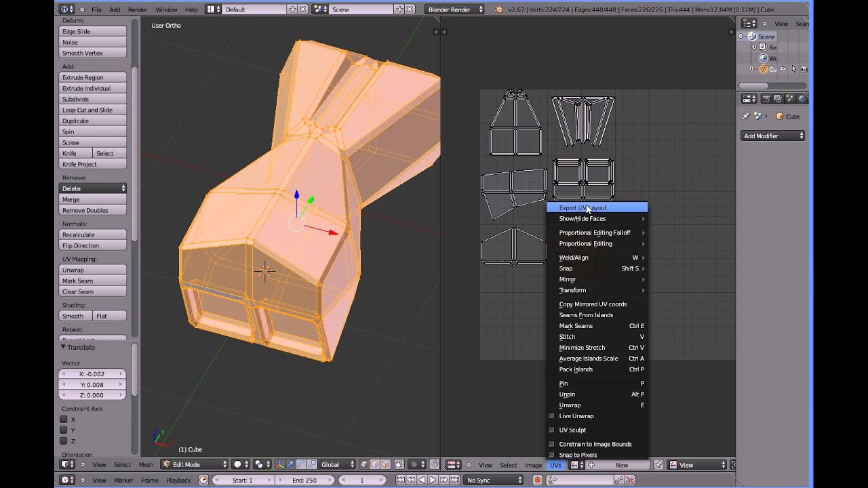Toggle Cube selectability cursor in outliner
This screenshot has width=868, height=488.
click(x=793, y=69)
